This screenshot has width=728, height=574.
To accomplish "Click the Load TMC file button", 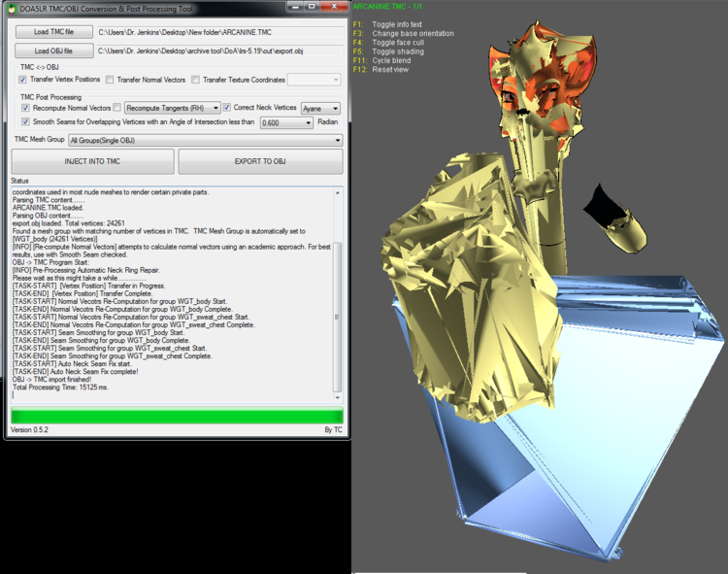I will (x=53, y=32).
